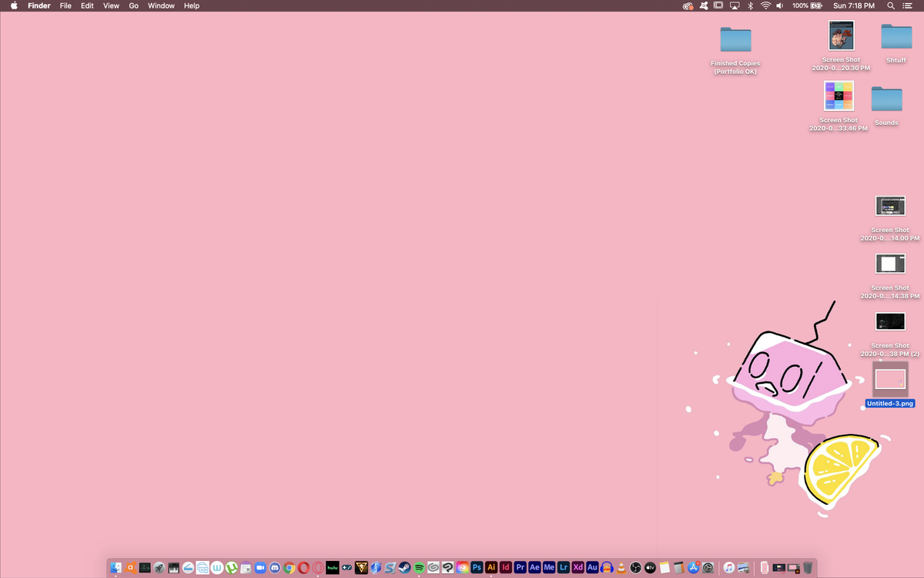Open the Wi-Fi status menu
924x578 pixels.
click(x=765, y=5)
